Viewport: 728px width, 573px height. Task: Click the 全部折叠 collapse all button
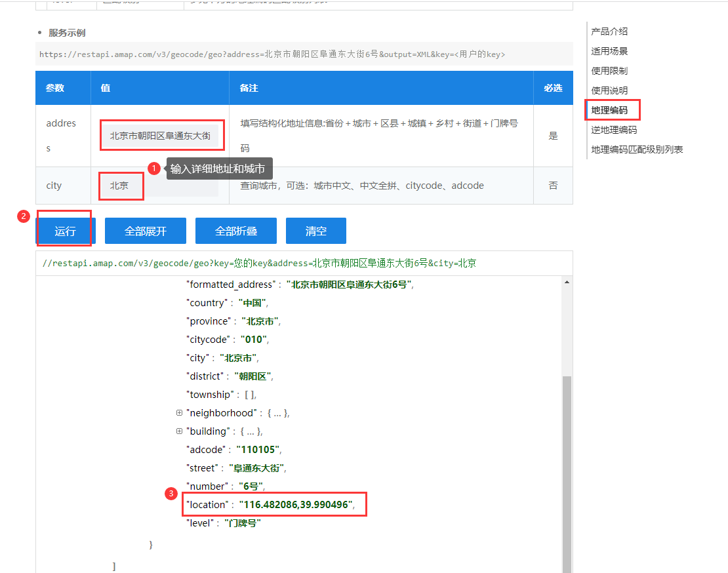click(236, 231)
